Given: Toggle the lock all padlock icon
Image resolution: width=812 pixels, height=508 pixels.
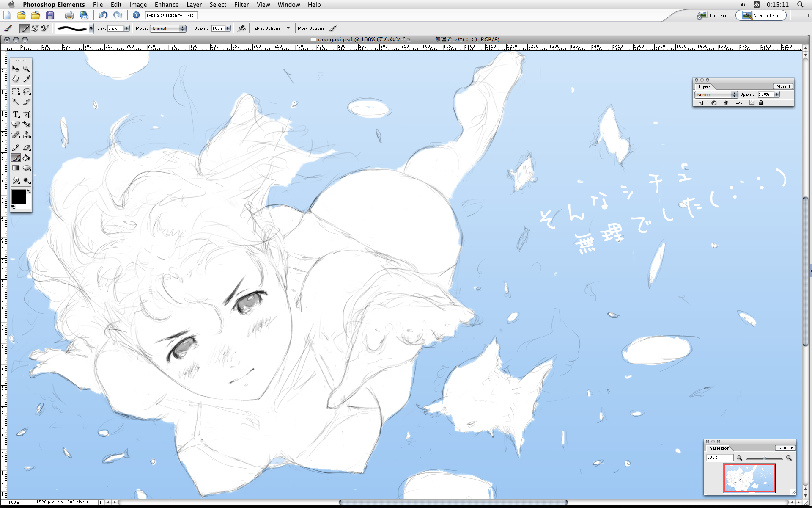Looking at the screenshot, I should [761, 102].
